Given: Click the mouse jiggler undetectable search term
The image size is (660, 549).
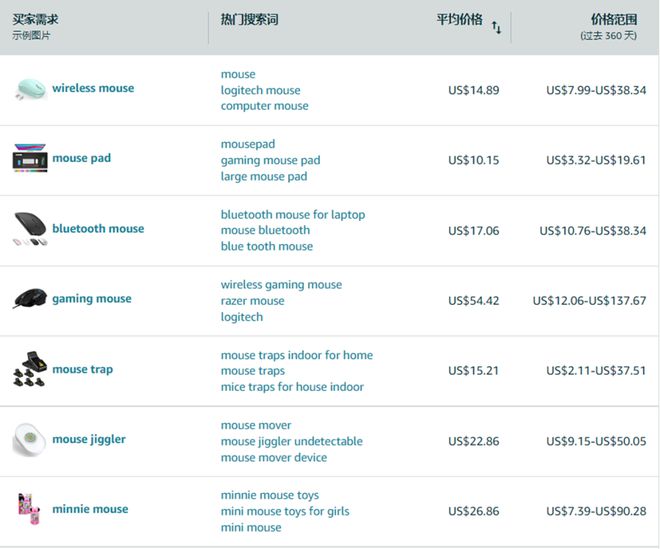Looking at the screenshot, I should [291, 441].
